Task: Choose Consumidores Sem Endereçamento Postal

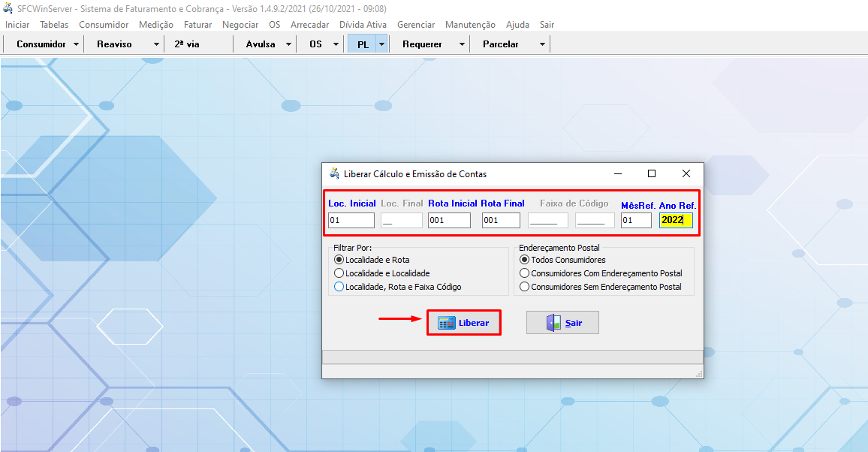Action: click(524, 287)
